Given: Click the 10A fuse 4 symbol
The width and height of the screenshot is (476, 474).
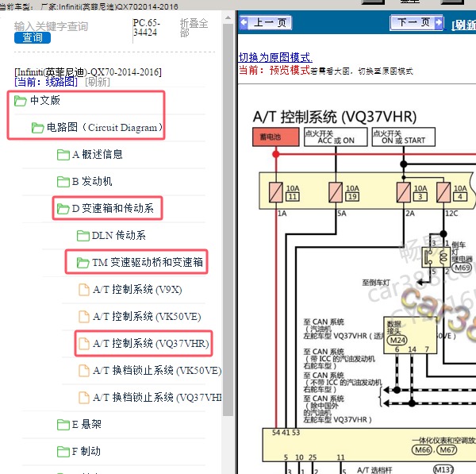Looking at the screenshot, I should (443, 192).
